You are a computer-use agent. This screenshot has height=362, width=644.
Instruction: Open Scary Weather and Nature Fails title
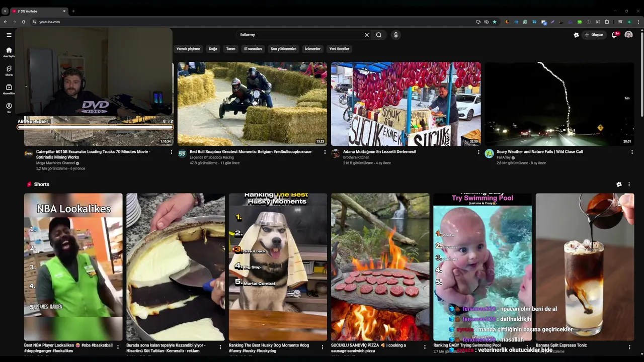point(540,151)
